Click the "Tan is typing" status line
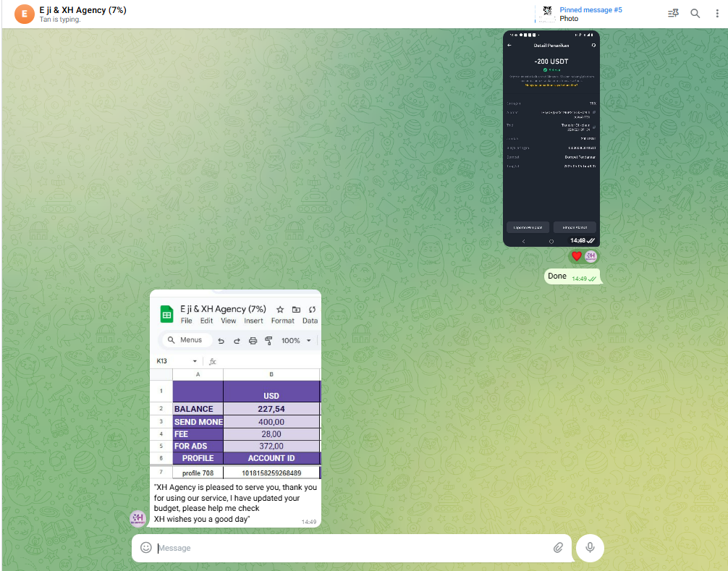The width and height of the screenshot is (728, 571). pyautogui.click(x=60, y=20)
